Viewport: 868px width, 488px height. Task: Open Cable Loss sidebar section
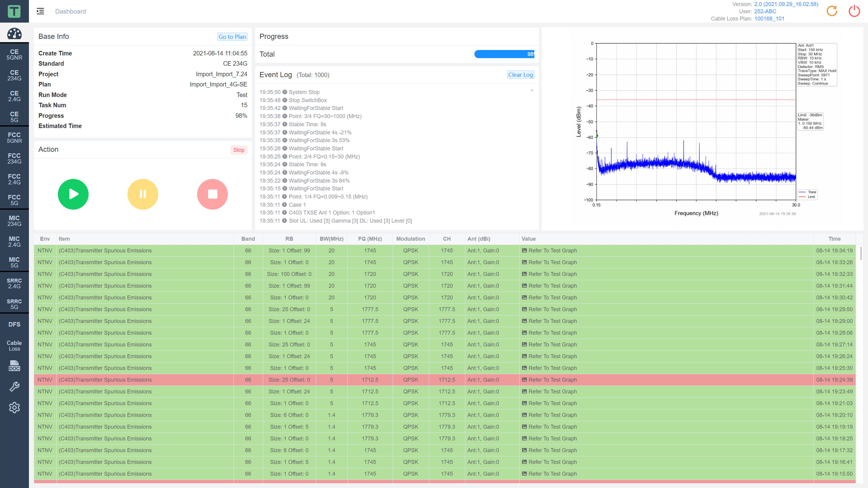(x=14, y=346)
